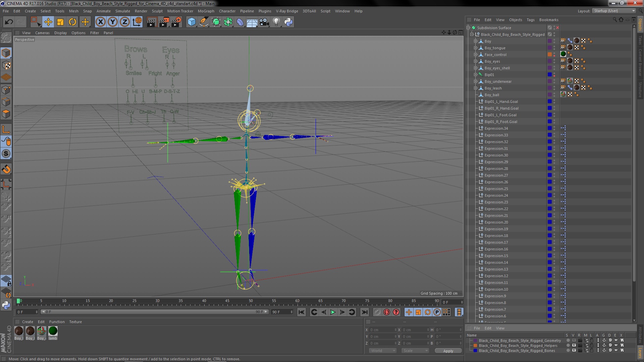Open Edit Render Settings icon
The width and height of the screenshot is (644, 362).
(176, 22)
